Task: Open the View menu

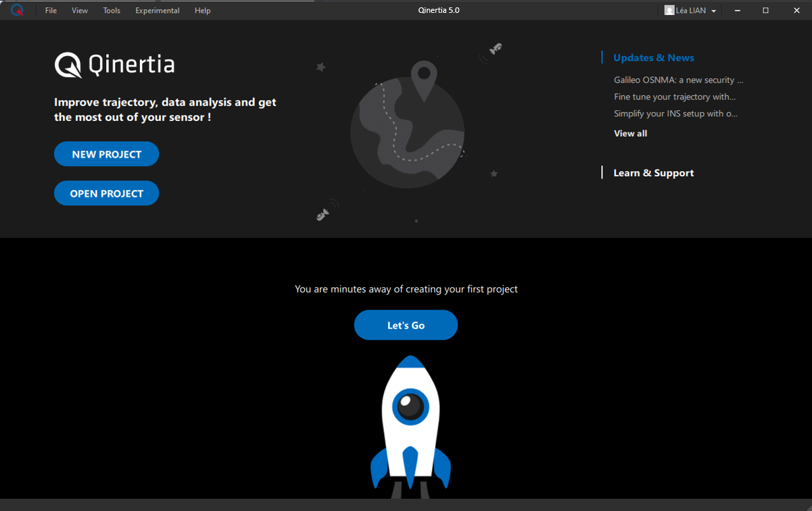Action: point(80,11)
